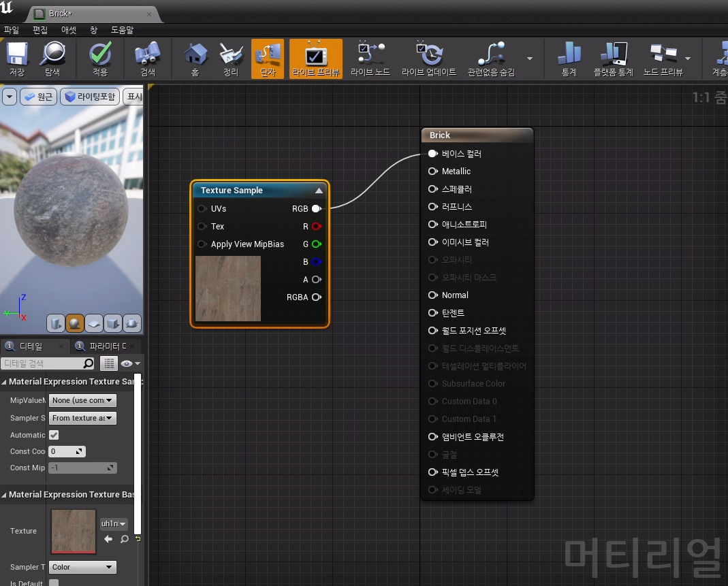
Task: Toggle 라이브 업데이트 (Live Update)
Action: pos(429,59)
